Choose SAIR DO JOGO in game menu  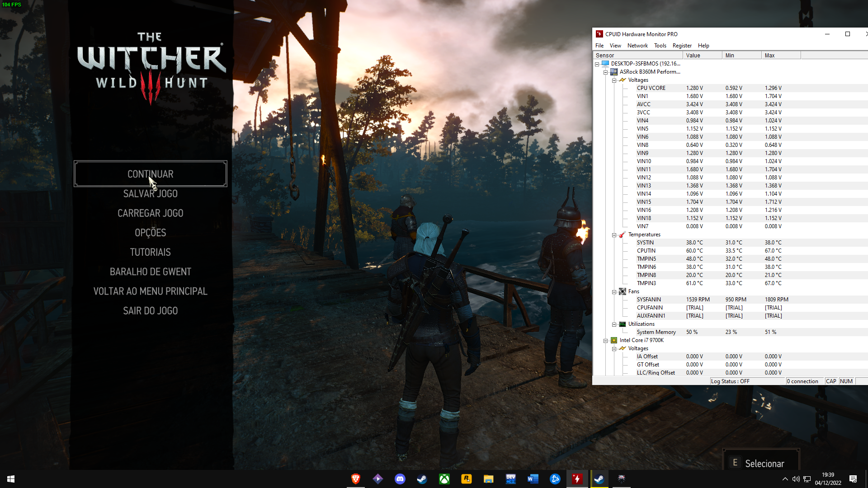point(151,311)
